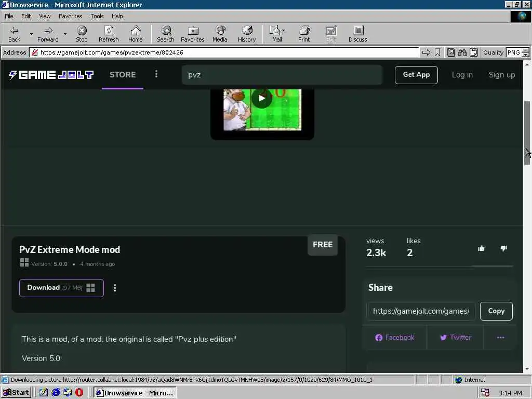Open the Discuss toolbar button
532x399 pixels.
tap(357, 34)
